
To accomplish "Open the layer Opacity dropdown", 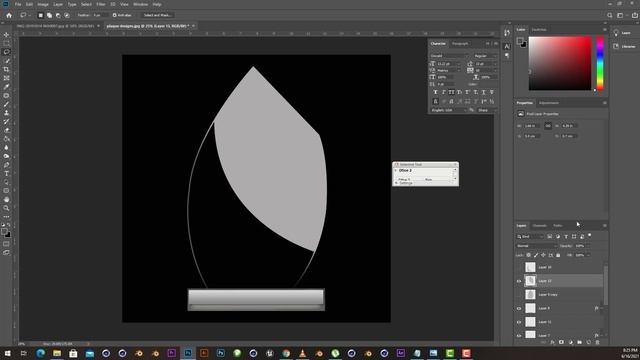I will (x=588, y=246).
